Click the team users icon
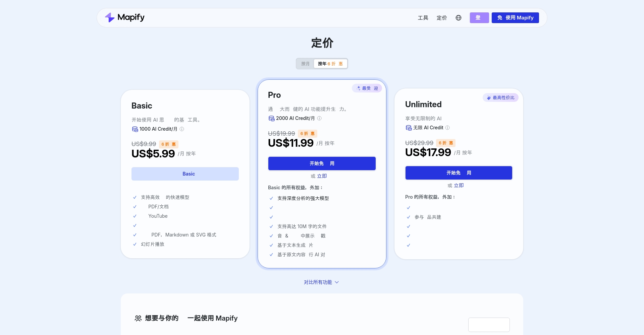Viewport: 644px width, 335px height. pos(138,318)
